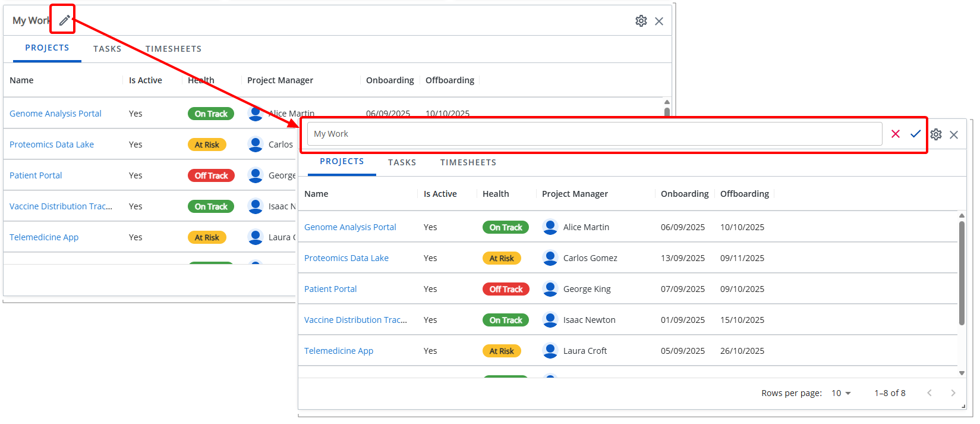
Task: Click the pencil edit title icon
Action: click(x=64, y=21)
